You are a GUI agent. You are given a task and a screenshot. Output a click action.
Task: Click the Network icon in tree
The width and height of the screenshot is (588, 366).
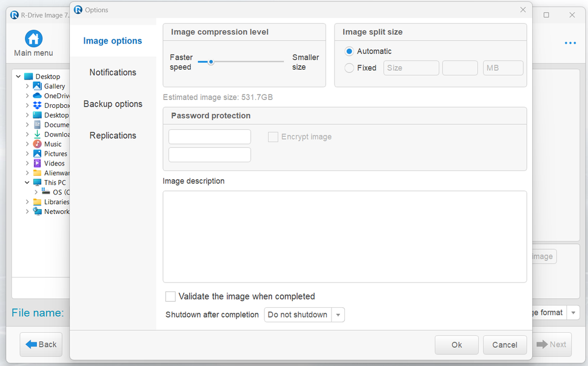pos(38,212)
